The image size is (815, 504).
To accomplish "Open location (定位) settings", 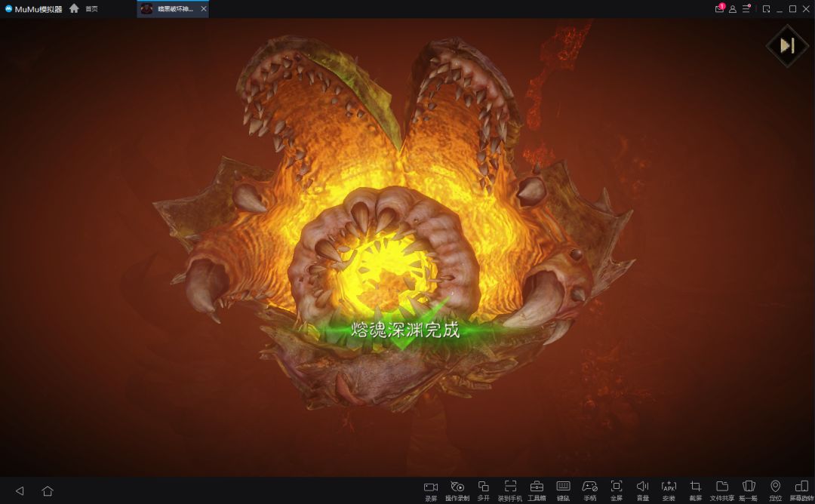I will click(775, 490).
